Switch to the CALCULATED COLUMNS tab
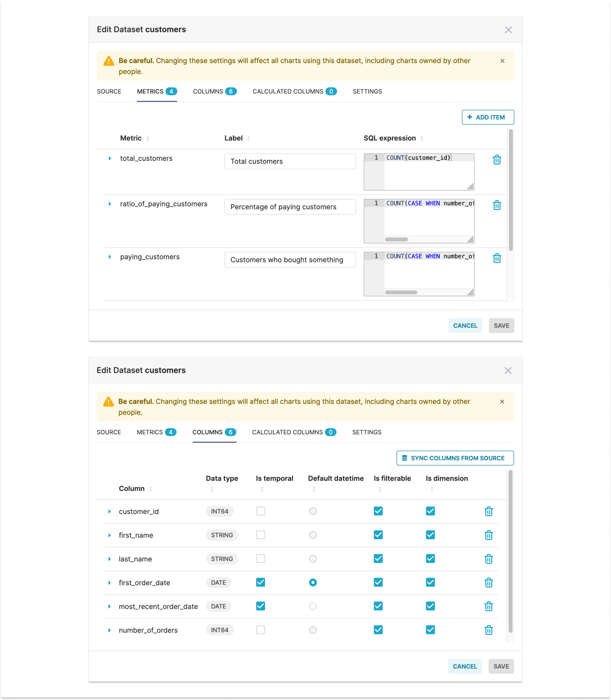Screen dimensions: 611x700 [295, 91]
